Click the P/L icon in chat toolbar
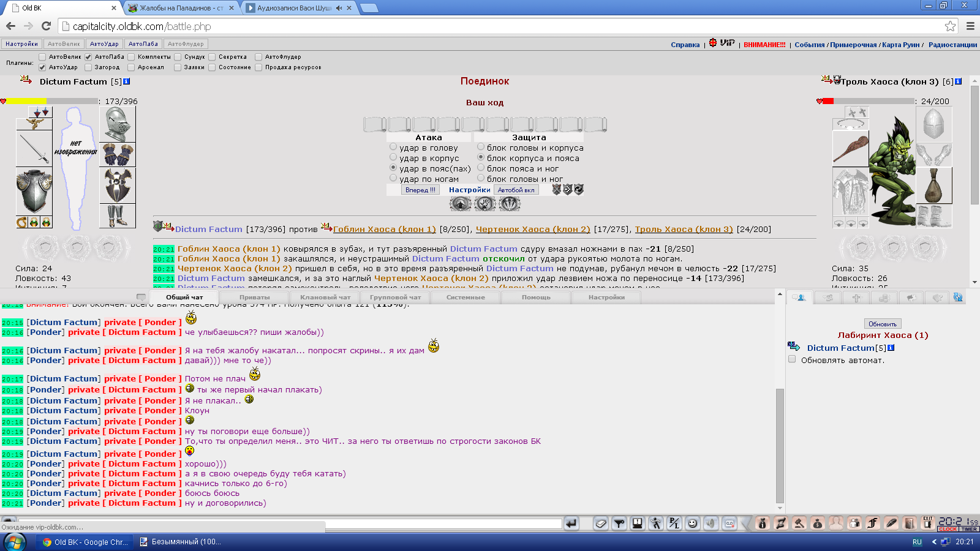This screenshot has width=980, height=551. (x=674, y=523)
